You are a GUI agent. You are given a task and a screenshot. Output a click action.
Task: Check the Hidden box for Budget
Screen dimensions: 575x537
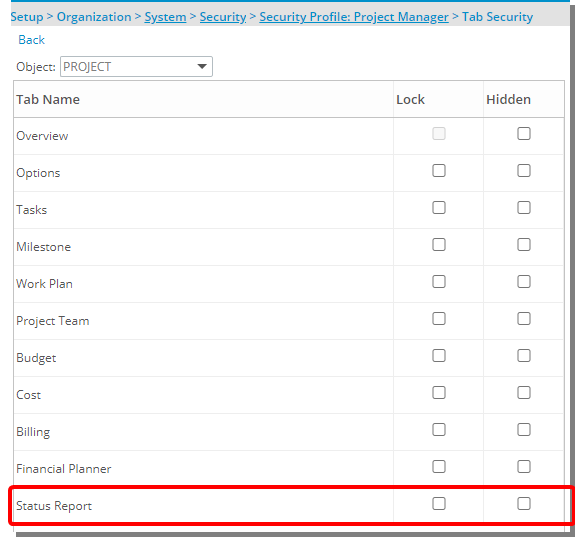tap(524, 355)
